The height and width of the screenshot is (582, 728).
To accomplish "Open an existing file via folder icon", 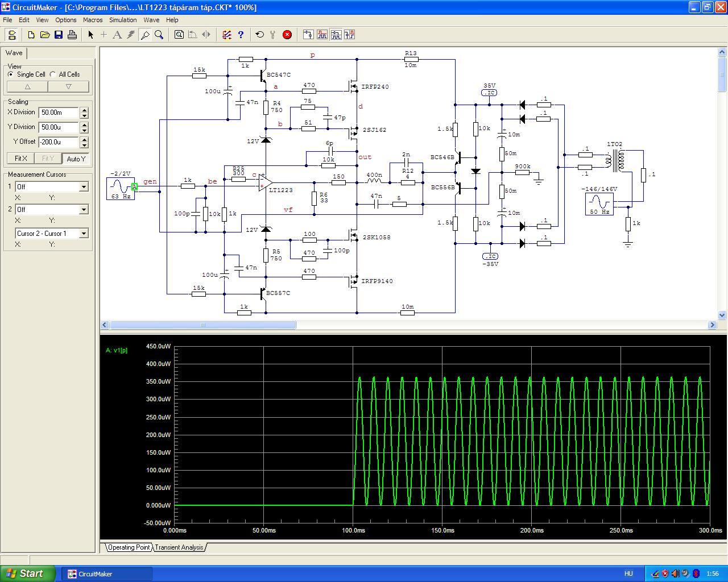I will [x=45, y=35].
